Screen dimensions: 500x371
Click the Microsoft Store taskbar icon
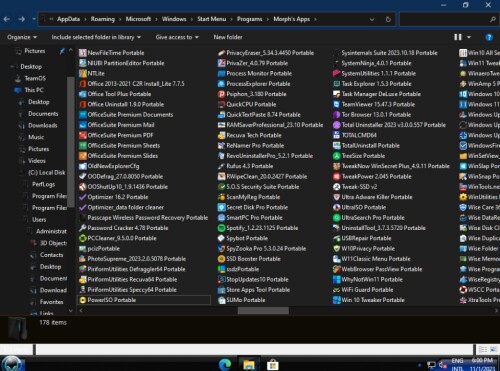click(273, 364)
